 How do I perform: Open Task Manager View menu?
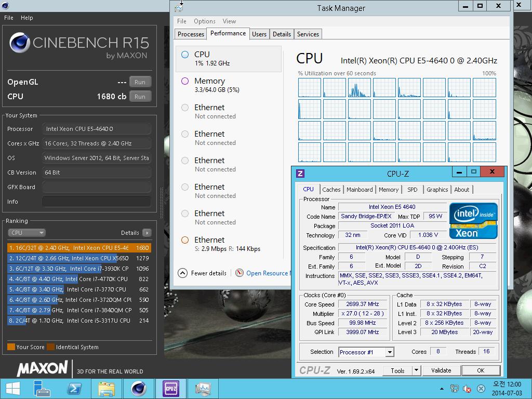229,21
